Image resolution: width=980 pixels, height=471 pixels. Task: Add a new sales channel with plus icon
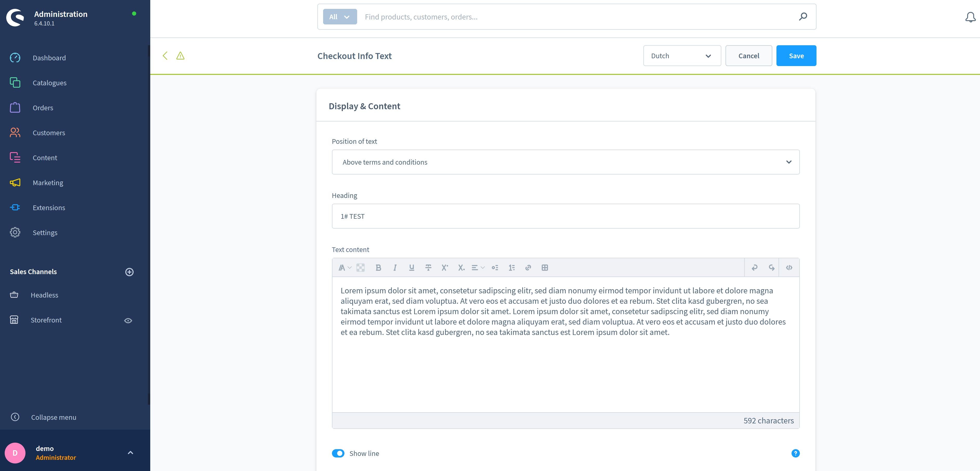[129, 272]
